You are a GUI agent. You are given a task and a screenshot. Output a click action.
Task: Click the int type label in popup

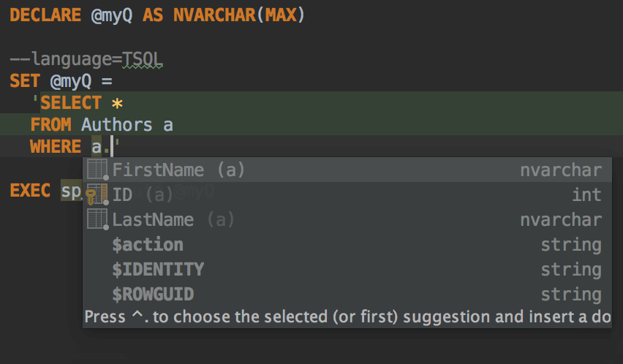coord(587,195)
